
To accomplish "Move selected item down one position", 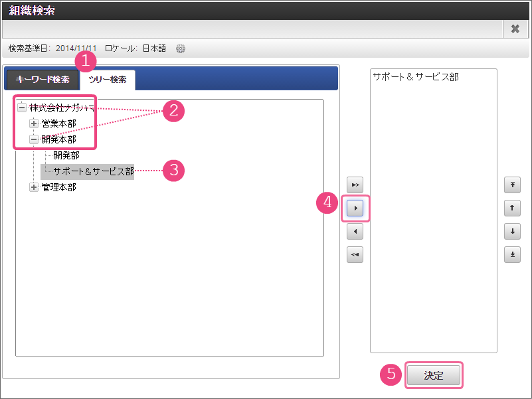I will 512,232.
